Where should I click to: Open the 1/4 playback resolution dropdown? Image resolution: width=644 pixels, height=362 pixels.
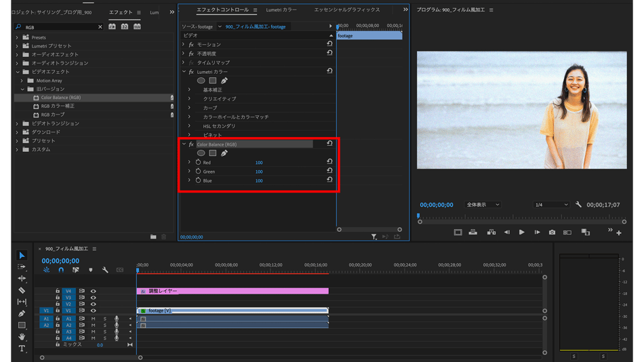pyautogui.click(x=550, y=205)
